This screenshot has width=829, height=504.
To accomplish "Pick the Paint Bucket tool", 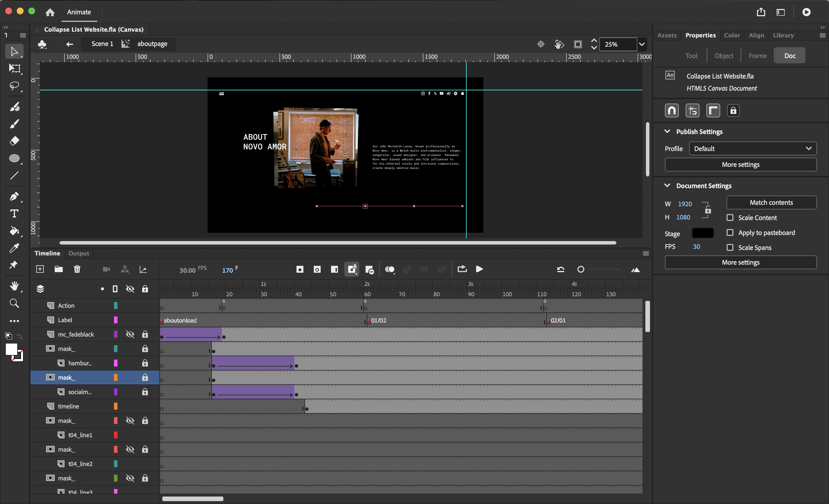I will tap(14, 231).
